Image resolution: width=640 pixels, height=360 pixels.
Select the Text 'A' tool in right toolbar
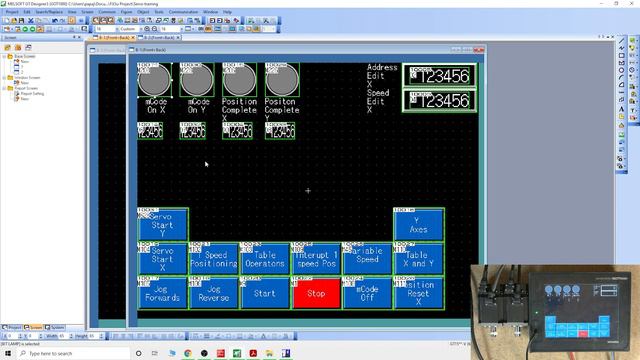pos(622,109)
